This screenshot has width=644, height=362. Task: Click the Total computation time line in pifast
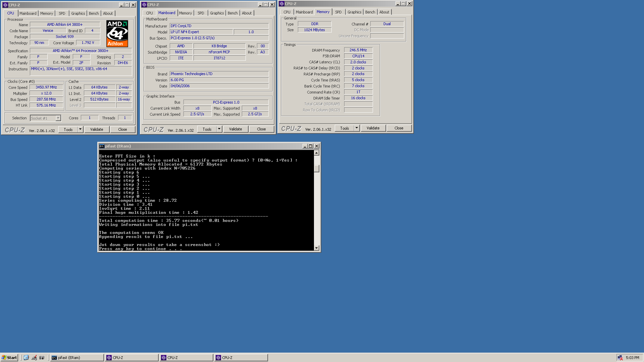point(169,221)
